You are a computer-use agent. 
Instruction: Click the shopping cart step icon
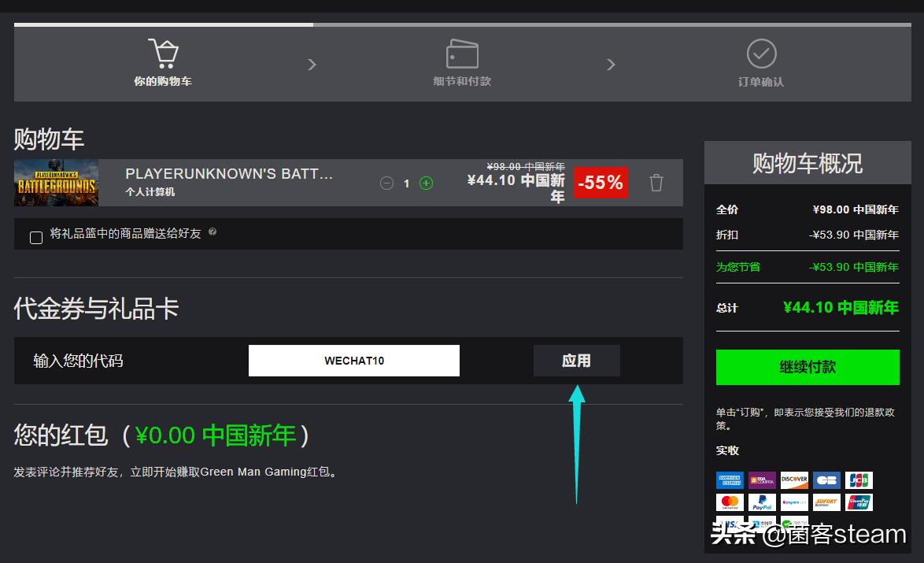[163, 54]
